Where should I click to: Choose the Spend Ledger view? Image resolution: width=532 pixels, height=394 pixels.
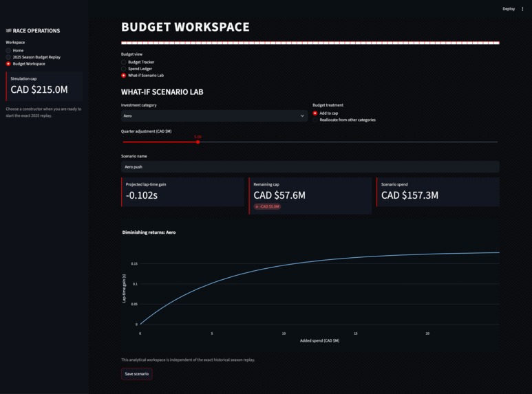137,69
